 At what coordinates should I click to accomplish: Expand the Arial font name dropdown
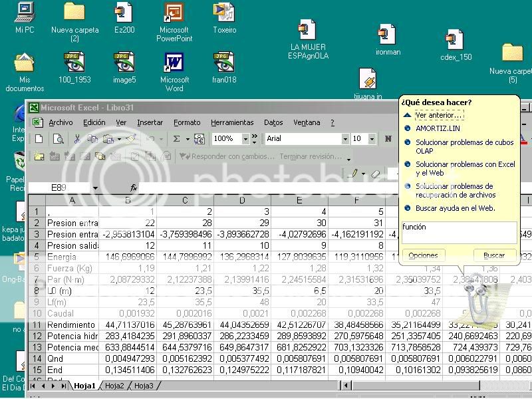coord(344,139)
